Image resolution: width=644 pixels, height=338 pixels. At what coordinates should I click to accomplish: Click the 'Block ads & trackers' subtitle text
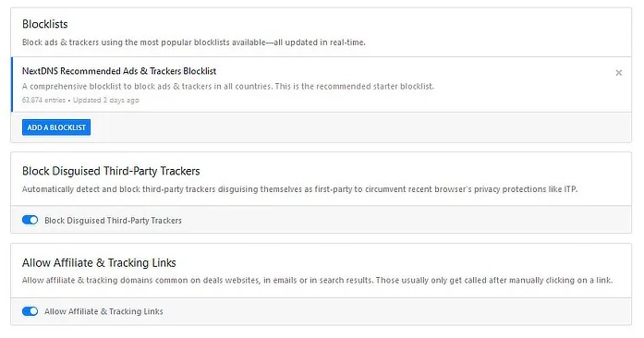(193, 42)
